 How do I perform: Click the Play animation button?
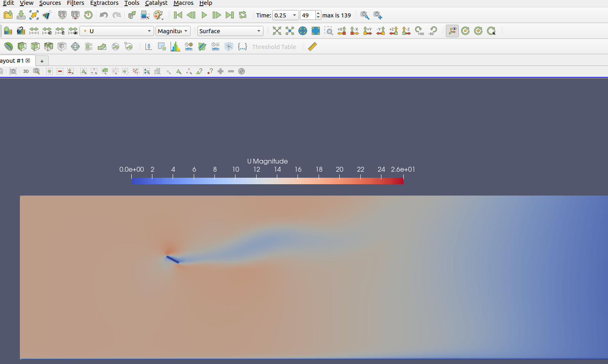pyautogui.click(x=204, y=15)
